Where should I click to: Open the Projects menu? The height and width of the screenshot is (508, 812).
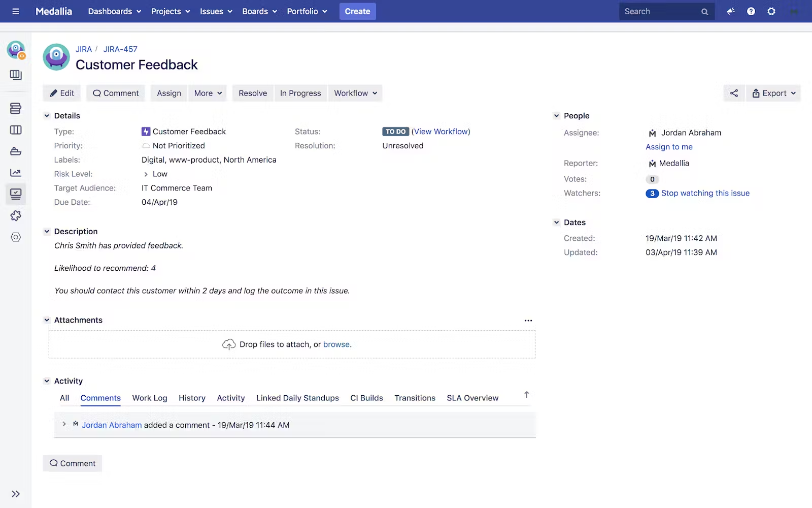[x=171, y=11]
